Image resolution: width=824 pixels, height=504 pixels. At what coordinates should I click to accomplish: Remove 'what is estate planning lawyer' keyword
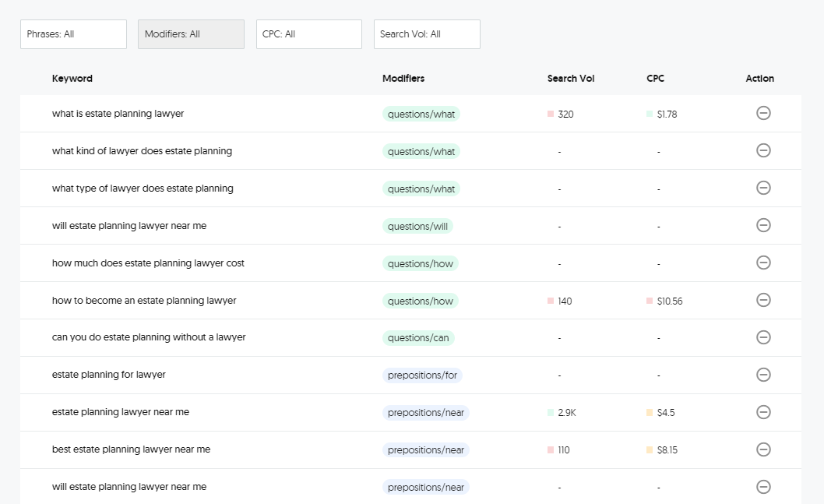pyautogui.click(x=763, y=113)
